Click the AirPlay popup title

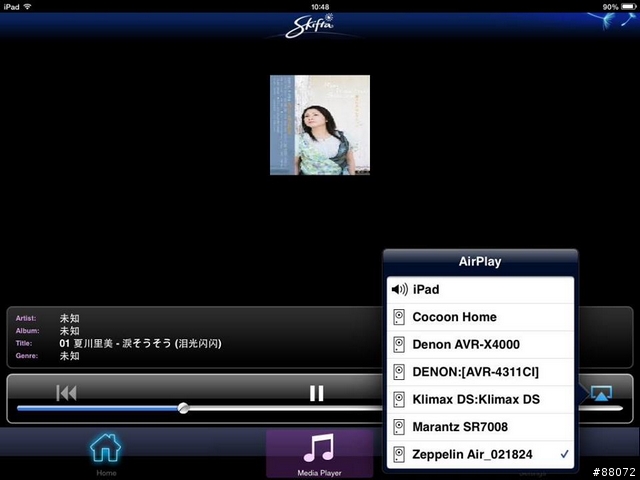(480, 262)
